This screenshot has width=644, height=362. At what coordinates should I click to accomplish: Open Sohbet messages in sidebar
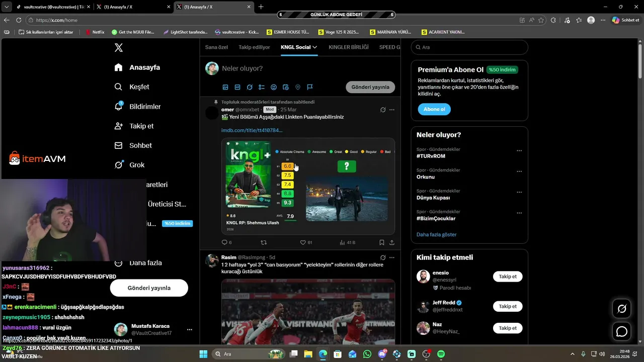tap(133, 145)
